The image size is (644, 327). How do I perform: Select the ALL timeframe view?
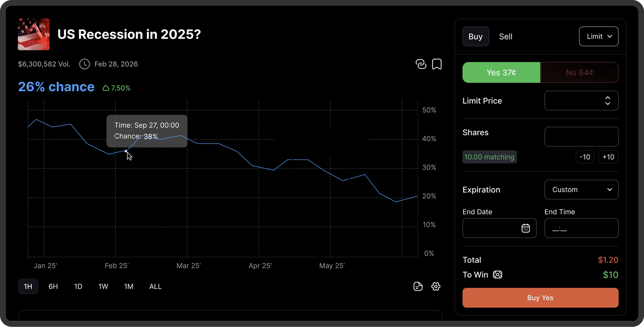(155, 286)
